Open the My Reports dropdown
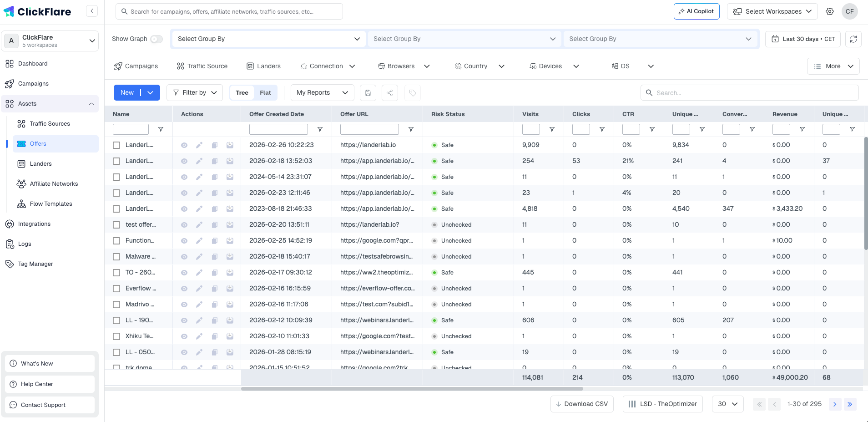The width and height of the screenshot is (868, 422). (x=322, y=93)
